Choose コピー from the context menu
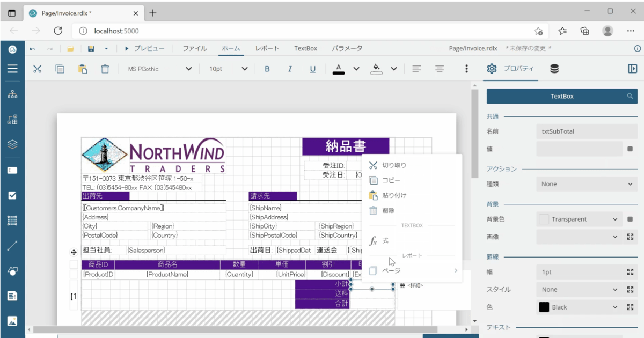The height and width of the screenshot is (338, 644). [391, 180]
